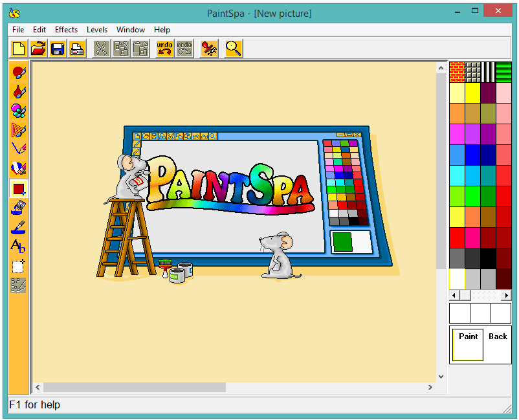Click the canvas vertical scroll up arrow
The height and width of the screenshot is (420, 519).
441,68
